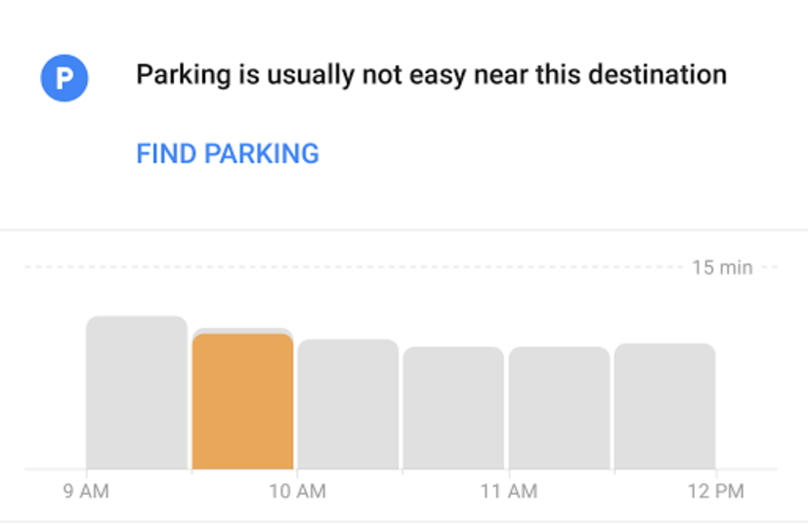Select the highlighted orange travel-time bar
This screenshot has height=532, width=808.
pos(242,401)
